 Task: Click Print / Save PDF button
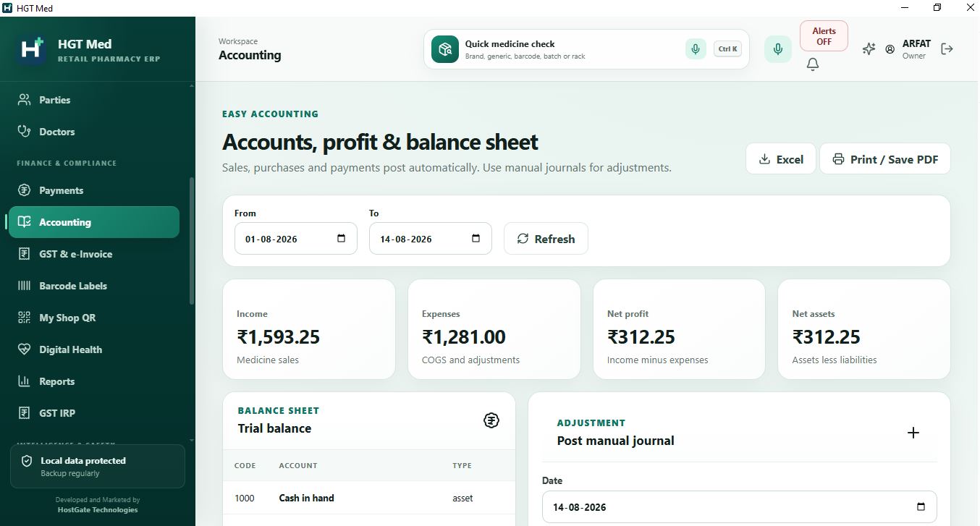pyautogui.click(x=884, y=158)
